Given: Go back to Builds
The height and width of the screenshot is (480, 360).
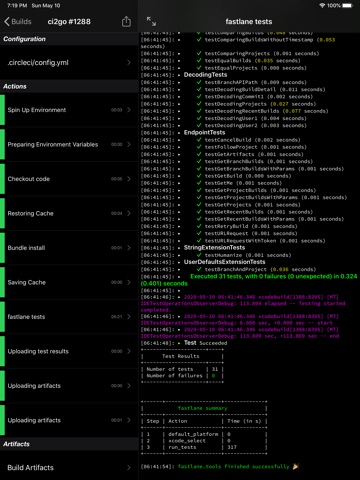Looking at the screenshot, I should [18, 22].
